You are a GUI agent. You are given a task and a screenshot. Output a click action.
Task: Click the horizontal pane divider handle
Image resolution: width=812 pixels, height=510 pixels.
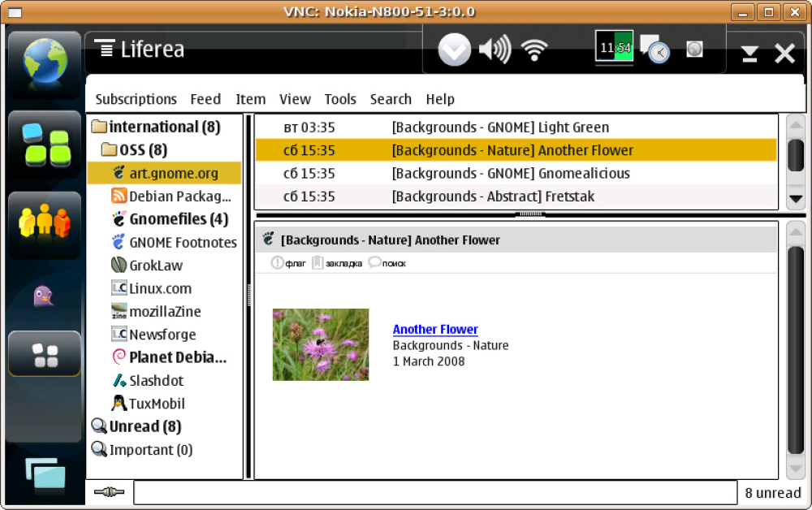(530, 214)
